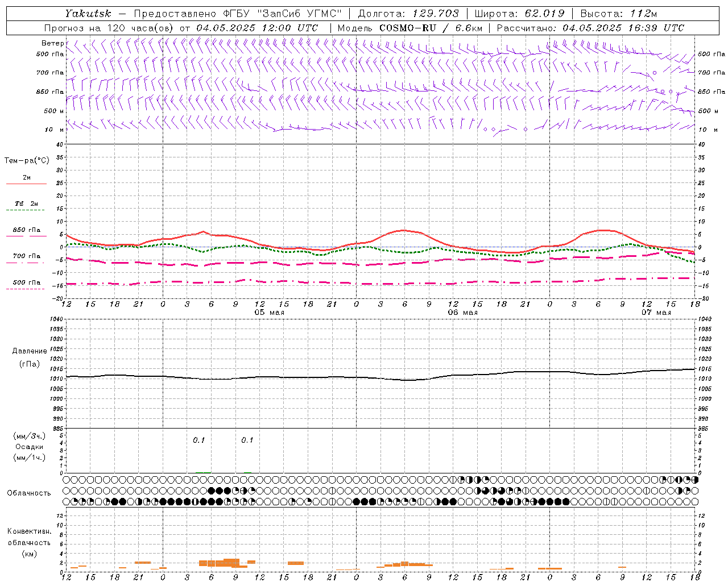
Task: Click the "Облачность" cloud cover row label
Action: (x=29, y=493)
